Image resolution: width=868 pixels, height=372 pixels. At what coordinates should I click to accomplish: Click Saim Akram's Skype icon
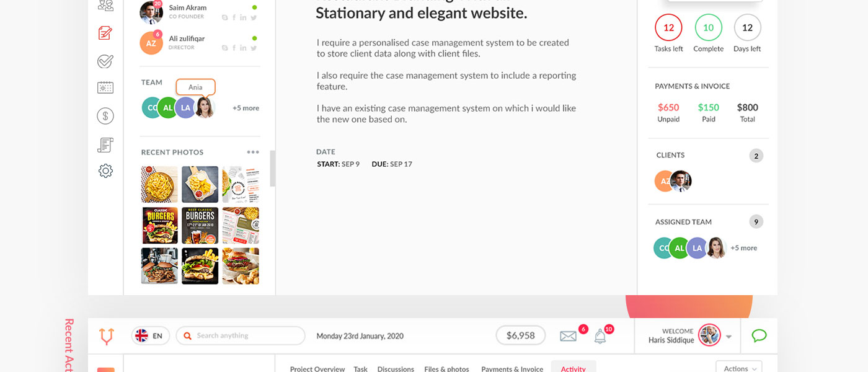(x=225, y=17)
